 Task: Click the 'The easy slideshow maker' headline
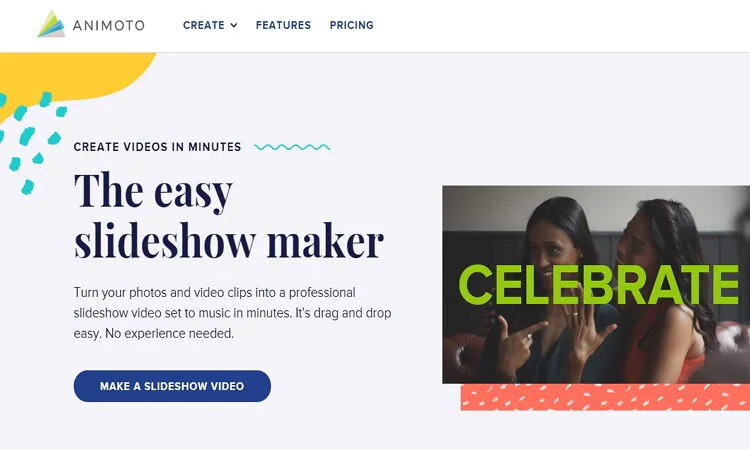[x=228, y=215]
